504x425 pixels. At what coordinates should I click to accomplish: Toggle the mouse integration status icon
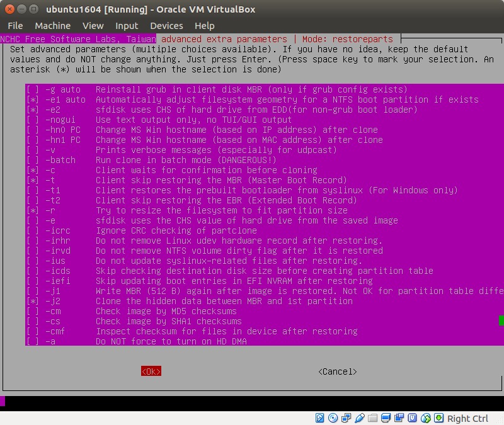click(426, 418)
